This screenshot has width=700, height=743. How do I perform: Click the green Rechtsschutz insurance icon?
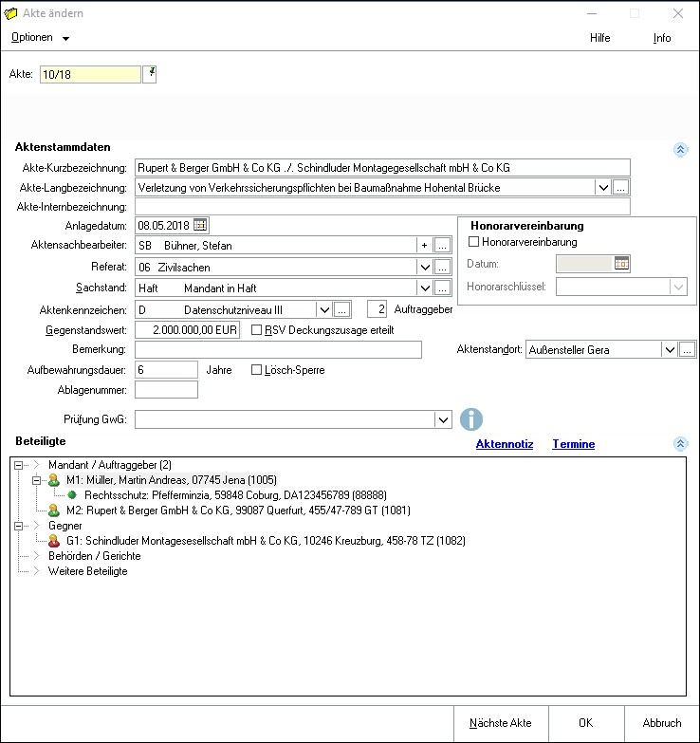coord(72,495)
